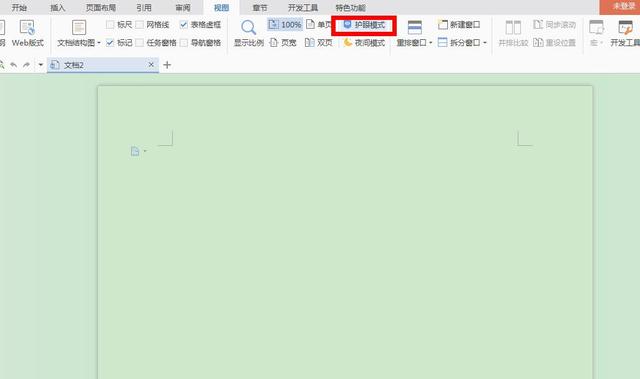Expand the arrow beside the margin page icon
Viewport: 640px width, 379px height.
145,151
